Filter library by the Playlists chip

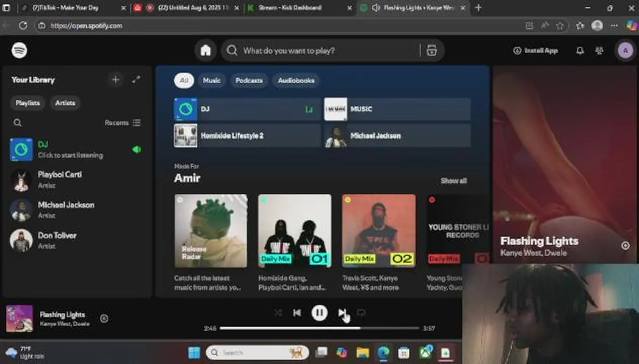tap(28, 103)
